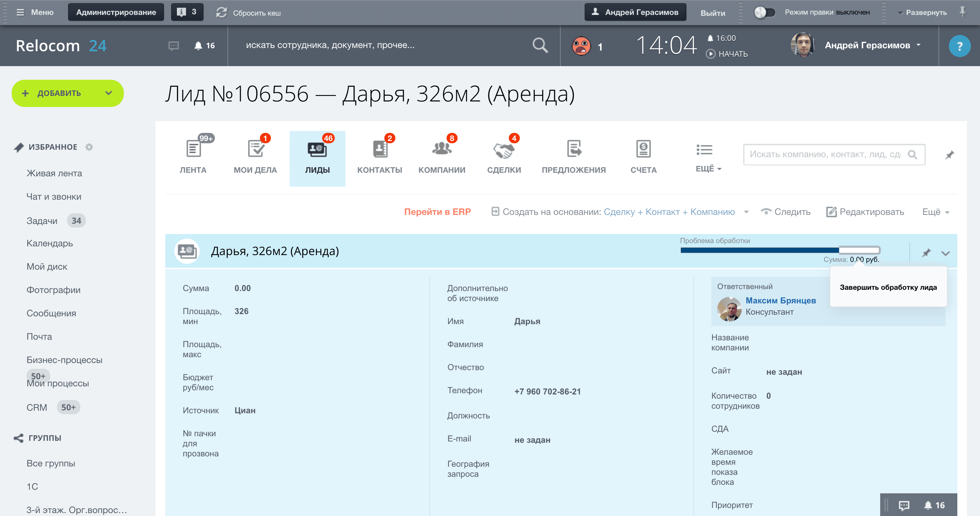Open Андрей Герасимов profile dropdown in header

pyautogui.click(x=872, y=45)
